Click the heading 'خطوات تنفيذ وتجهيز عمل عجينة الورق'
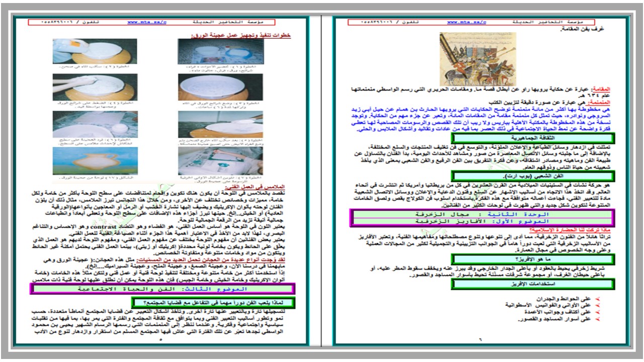Screen dimensions: 644x362 tap(240, 35)
